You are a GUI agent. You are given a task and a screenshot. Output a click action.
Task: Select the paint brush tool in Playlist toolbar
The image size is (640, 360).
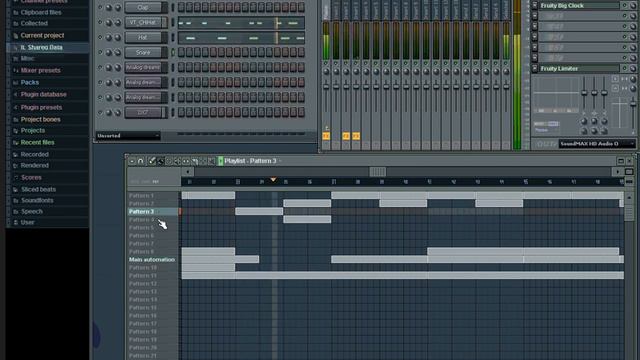coord(160,161)
